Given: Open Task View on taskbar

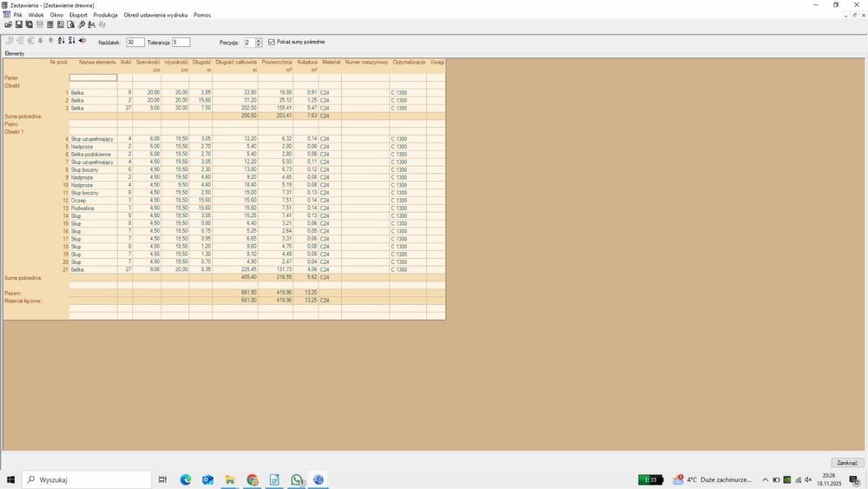Looking at the screenshot, I should [163, 479].
